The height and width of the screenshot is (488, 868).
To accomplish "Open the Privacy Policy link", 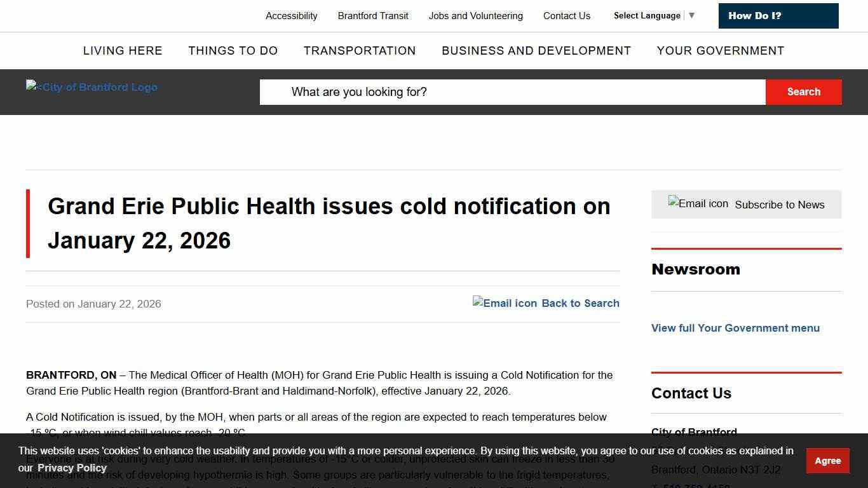I will coord(73,468).
